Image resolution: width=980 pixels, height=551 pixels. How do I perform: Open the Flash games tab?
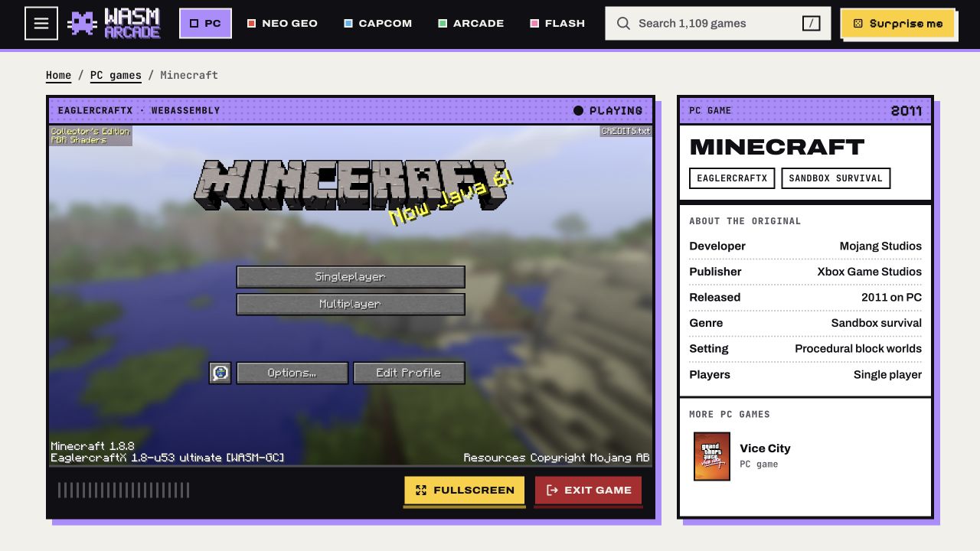(x=557, y=24)
